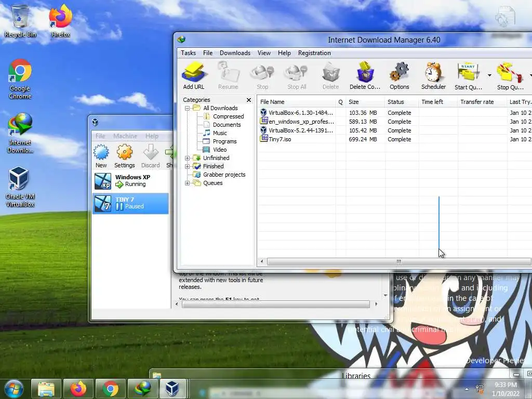Select en_windows_xp_profes download row
Viewport: 532px width, 399px height.
coord(394,122)
